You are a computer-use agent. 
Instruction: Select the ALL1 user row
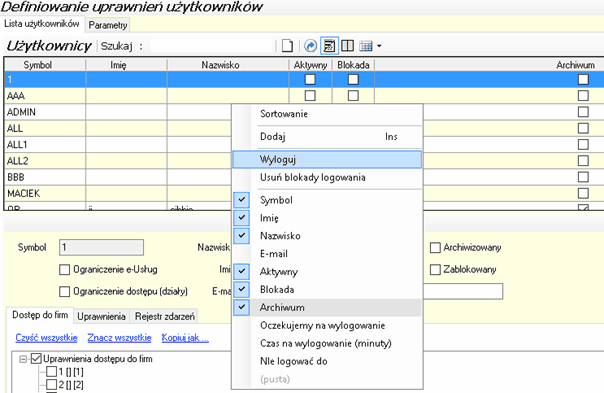pos(117,144)
